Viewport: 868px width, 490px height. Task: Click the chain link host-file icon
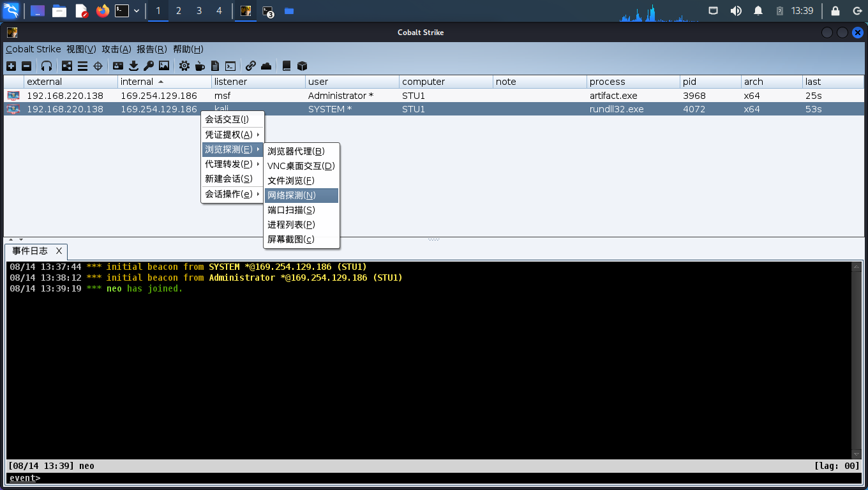251,66
